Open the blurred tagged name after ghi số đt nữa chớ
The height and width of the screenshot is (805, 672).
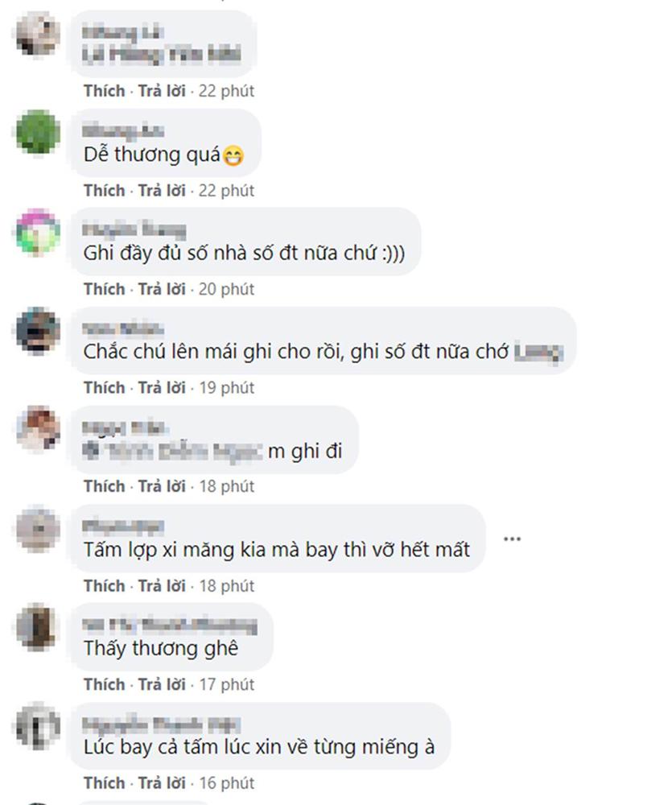coord(538,353)
